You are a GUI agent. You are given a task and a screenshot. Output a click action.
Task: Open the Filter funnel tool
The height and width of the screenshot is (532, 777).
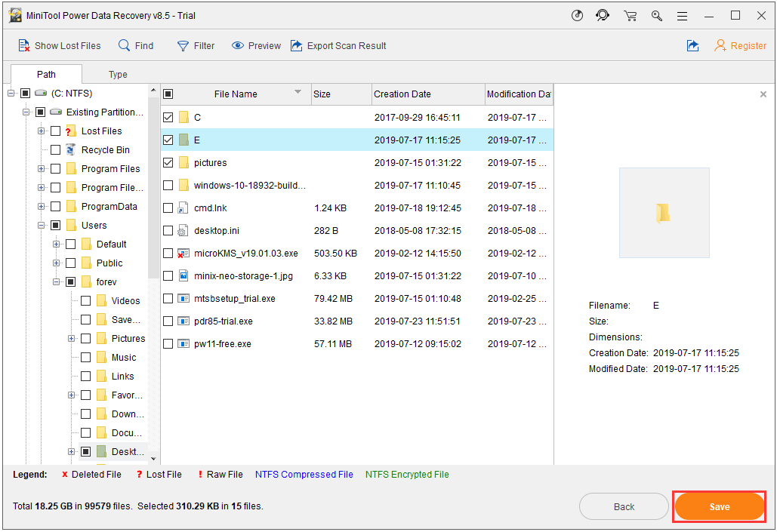pos(183,46)
